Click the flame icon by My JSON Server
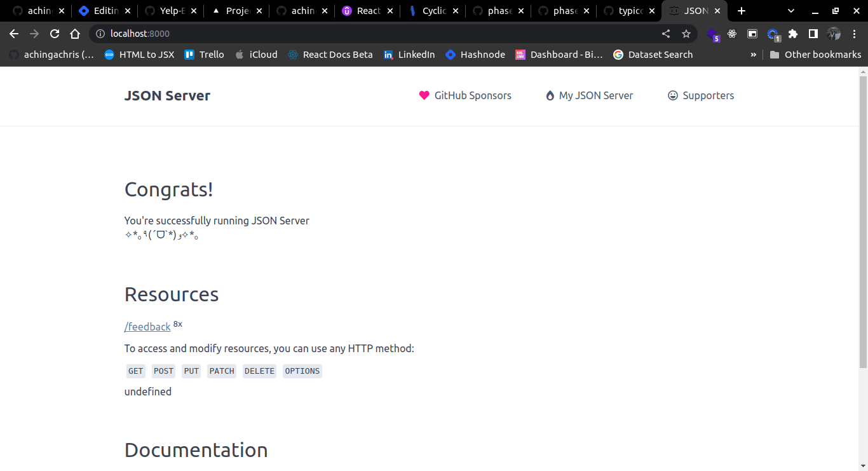The width and height of the screenshot is (868, 471). (x=550, y=96)
